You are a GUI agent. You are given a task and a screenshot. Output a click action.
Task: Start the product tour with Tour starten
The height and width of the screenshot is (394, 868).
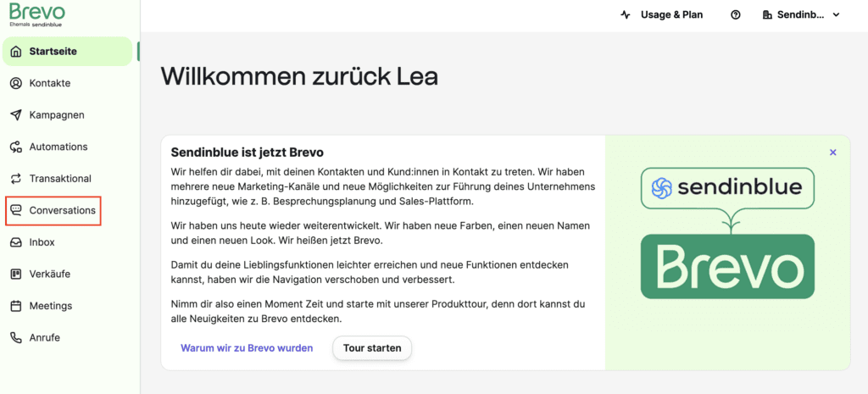pyautogui.click(x=372, y=348)
